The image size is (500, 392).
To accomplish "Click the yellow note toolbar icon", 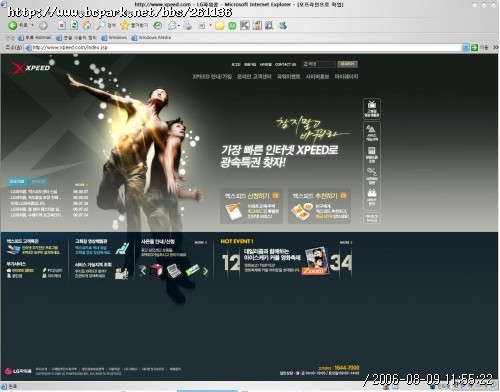I will 219,25.
